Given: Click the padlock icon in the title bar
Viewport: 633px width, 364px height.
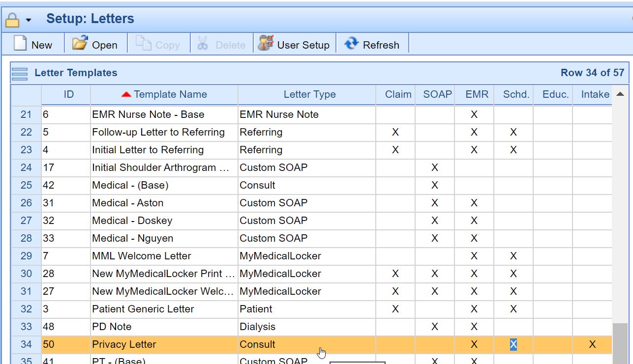Looking at the screenshot, I should [x=12, y=20].
